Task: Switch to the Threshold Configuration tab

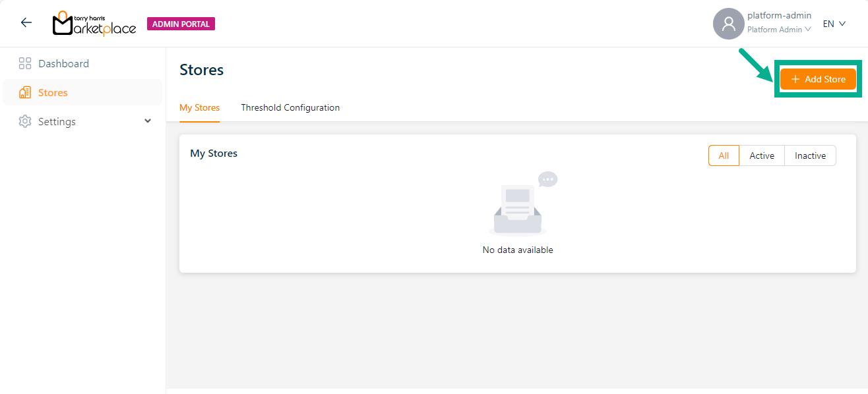Action: [x=290, y=107]
